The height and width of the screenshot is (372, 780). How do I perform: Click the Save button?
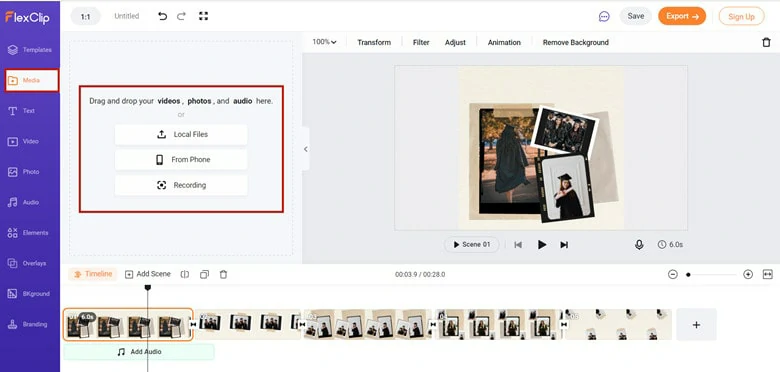pos(636,16)
